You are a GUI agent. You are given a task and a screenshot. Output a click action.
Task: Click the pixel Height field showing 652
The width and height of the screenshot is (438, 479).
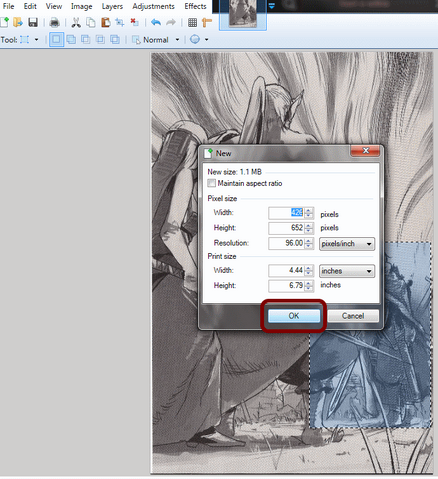(286, 228)
